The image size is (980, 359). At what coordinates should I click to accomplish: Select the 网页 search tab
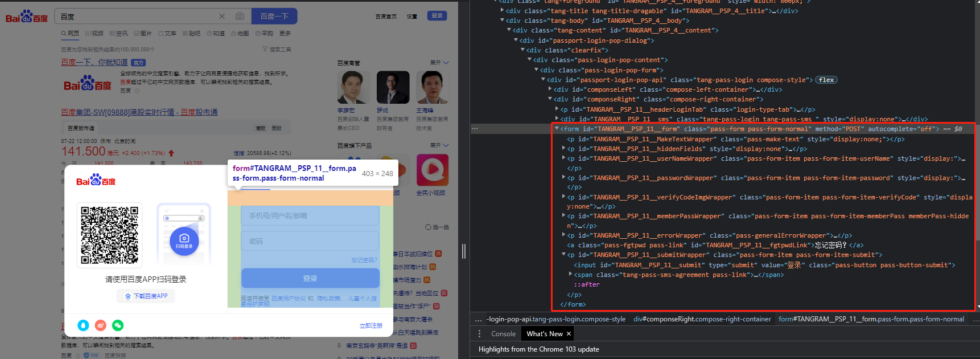(x=70, y=34)
